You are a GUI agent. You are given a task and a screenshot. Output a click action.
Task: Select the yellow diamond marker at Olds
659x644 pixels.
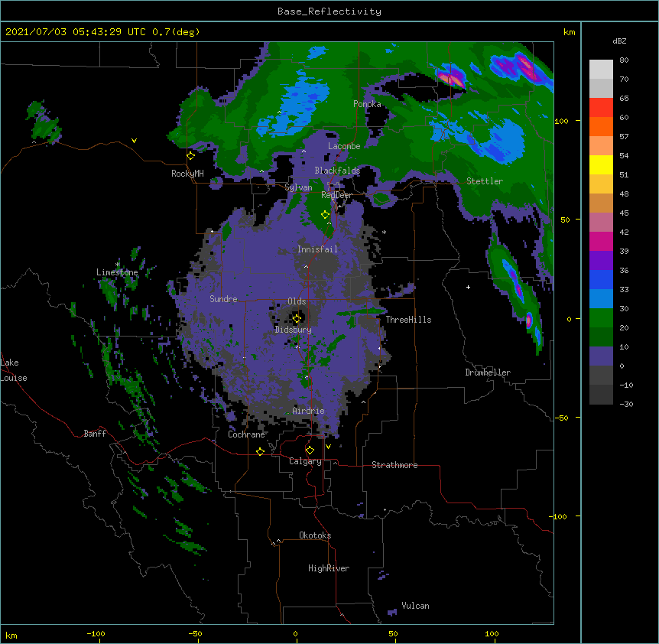[x=297, y=318]
